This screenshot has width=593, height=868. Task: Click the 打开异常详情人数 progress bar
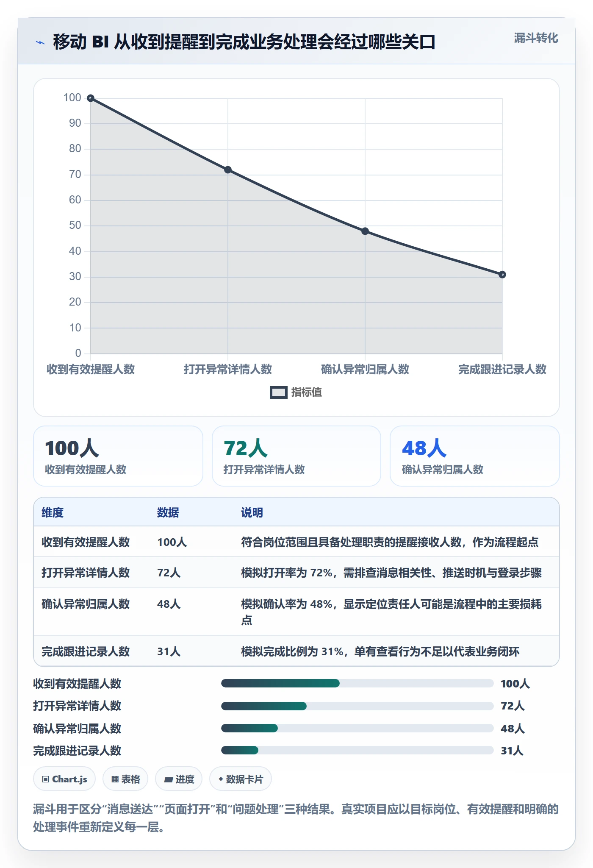(357, 706)
